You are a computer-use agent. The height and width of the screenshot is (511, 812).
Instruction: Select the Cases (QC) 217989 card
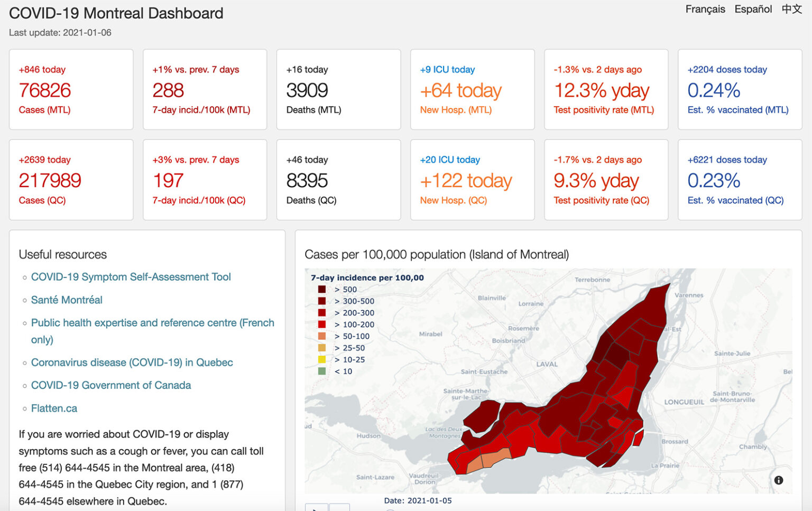click(x=71, y=180)
